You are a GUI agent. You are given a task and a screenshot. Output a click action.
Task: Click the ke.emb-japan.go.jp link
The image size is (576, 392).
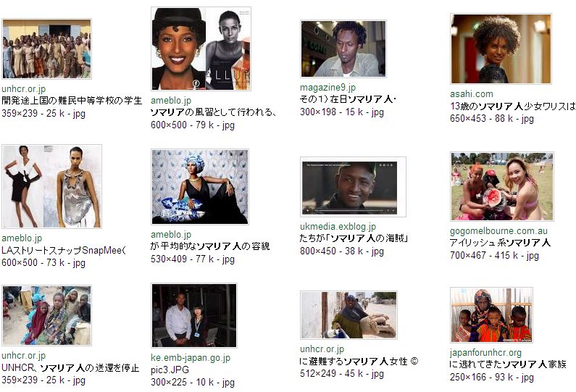[191, 357]
